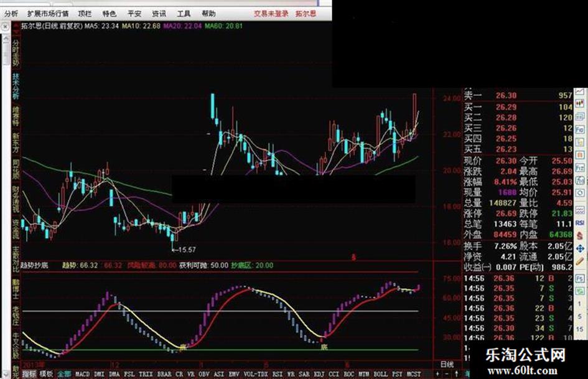Click the green refresh icon in the right toolbar
588x379 pixels.
pos(580,291)
